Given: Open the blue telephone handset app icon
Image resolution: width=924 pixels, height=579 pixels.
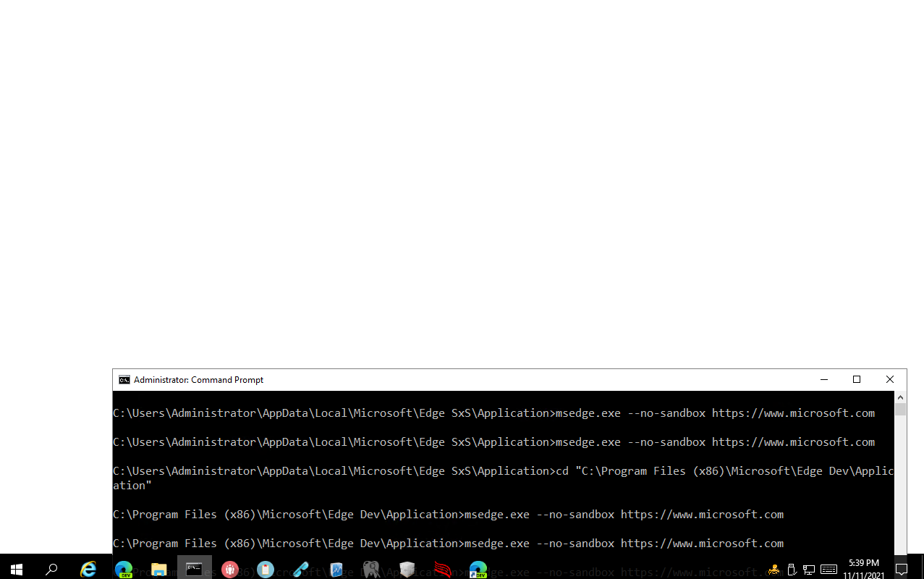Looking at the screenshot, I should pos(301,570).
